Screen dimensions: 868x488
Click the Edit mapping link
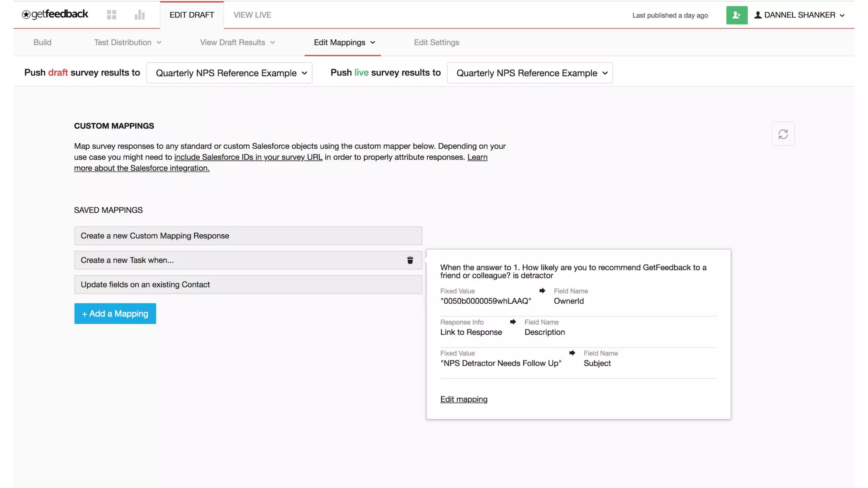tap(464, 399)
